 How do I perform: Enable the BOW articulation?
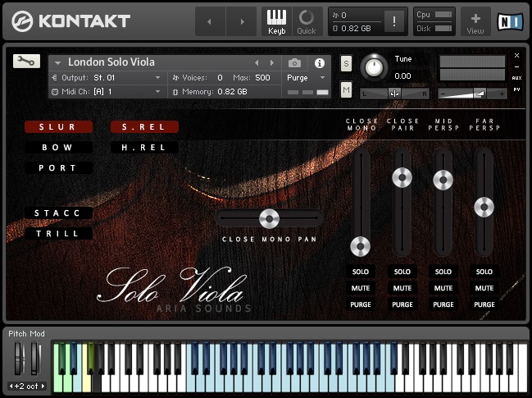coord(58,148)
